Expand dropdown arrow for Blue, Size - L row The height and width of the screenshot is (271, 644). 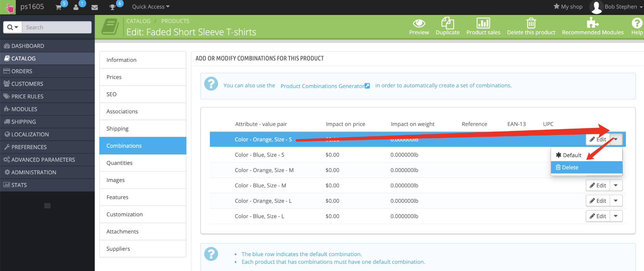[616, 216]
